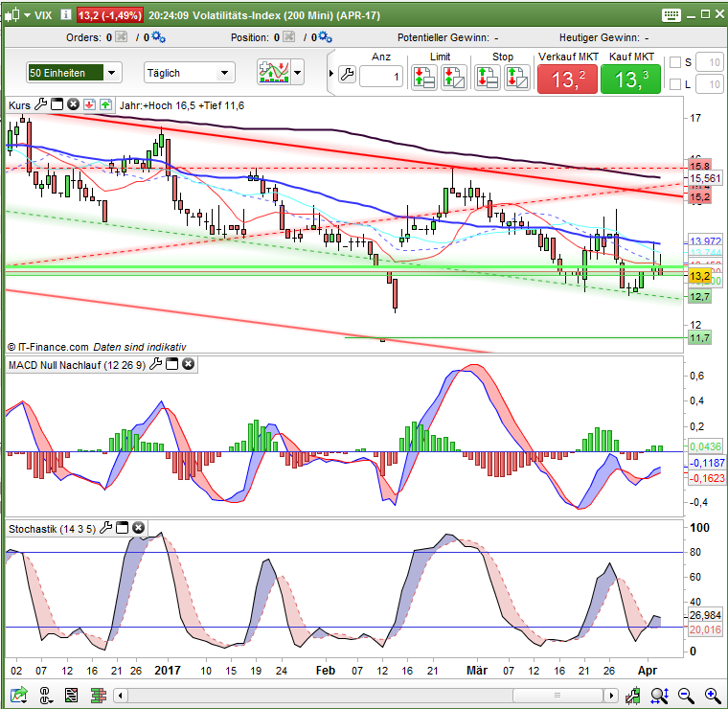Remove the MACD indicator panel
The height and width of the screenshot is (709, 728).
click(x=188, y=364)
